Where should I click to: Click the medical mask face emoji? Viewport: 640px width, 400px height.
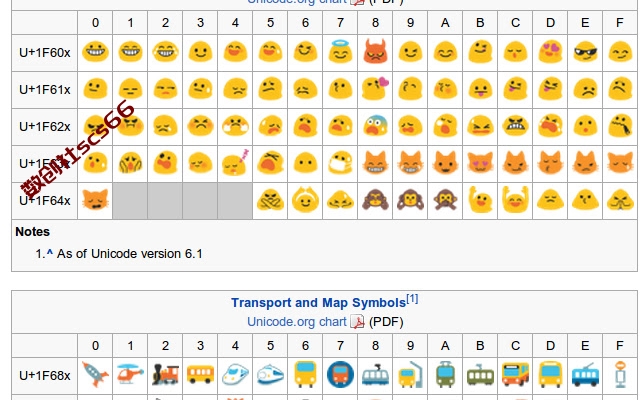(x=340, y=163)
